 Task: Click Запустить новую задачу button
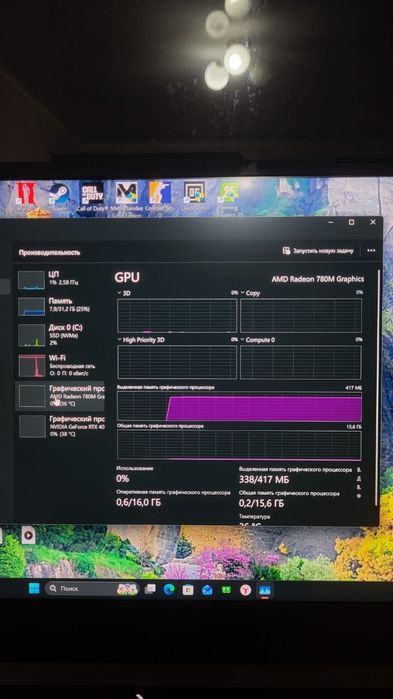tap(318, 251)
